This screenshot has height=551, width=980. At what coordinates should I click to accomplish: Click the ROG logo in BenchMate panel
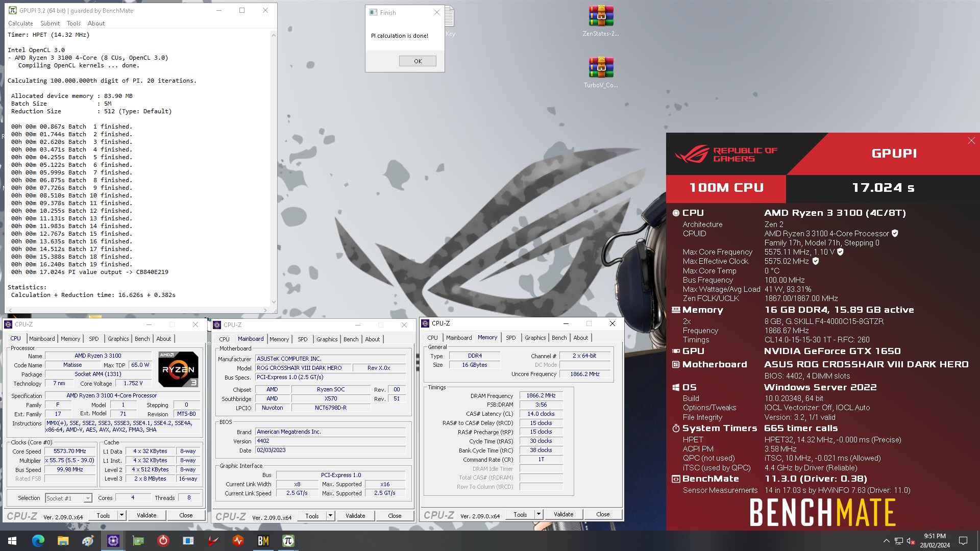(x=726, y=154)
